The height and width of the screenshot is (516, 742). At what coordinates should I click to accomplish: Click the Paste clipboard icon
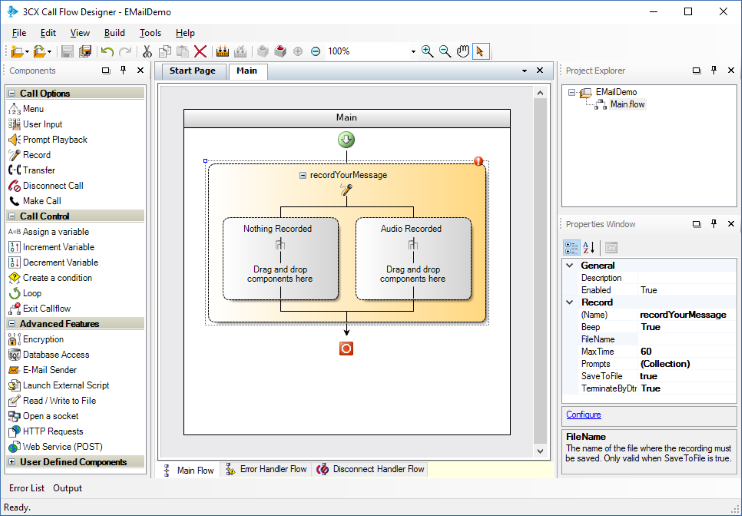pos(183,51)
